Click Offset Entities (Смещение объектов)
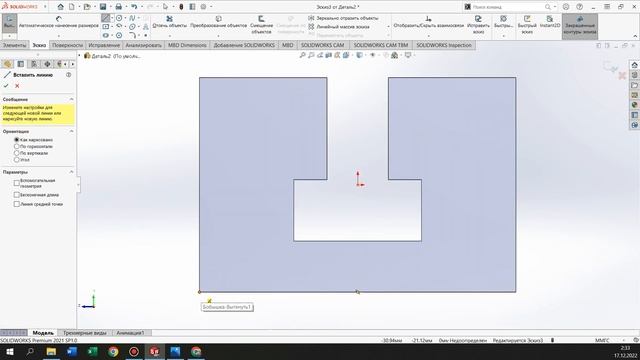The image size is (640, 360). click(261, 25)
